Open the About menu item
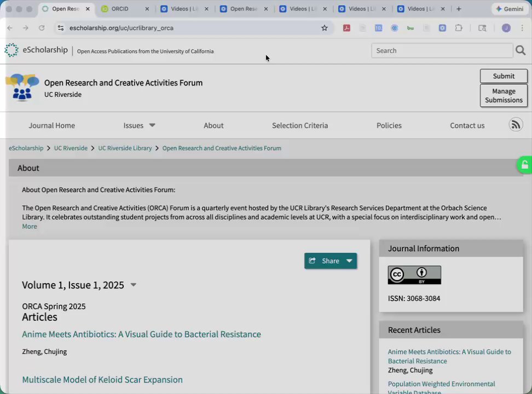 (x=213, y=125)
